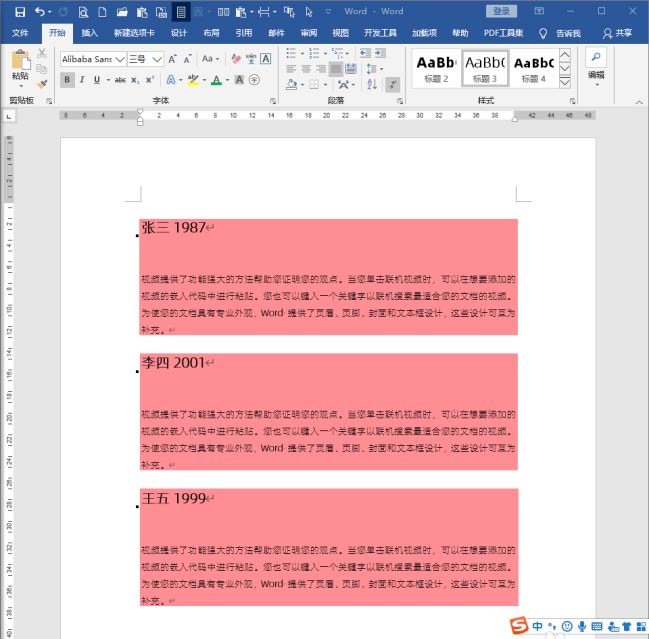Decrease paragraph indent
The width and height of the screenshot is (649, 639).
pos(365,53)
